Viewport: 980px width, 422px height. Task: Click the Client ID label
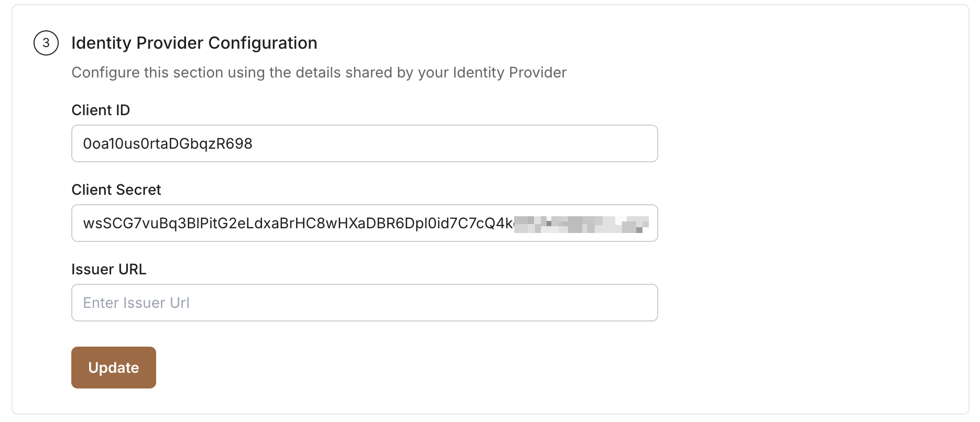click(x=101, y=110)
